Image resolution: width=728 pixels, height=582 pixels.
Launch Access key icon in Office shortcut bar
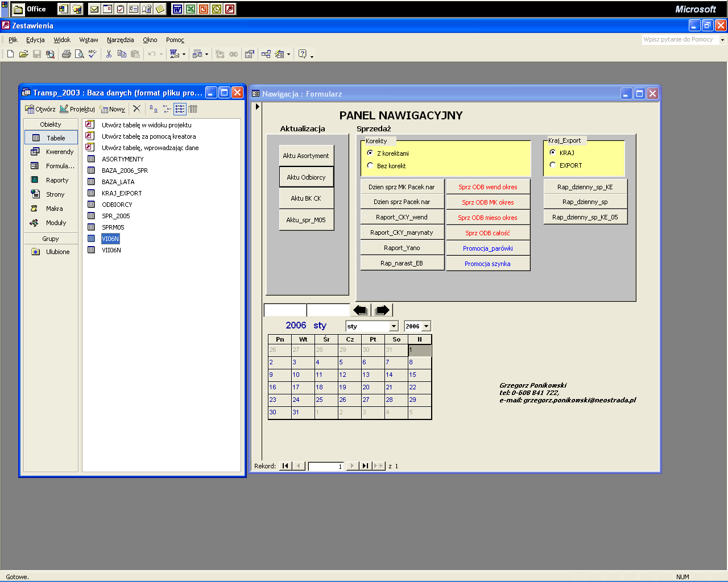[229, 9]
